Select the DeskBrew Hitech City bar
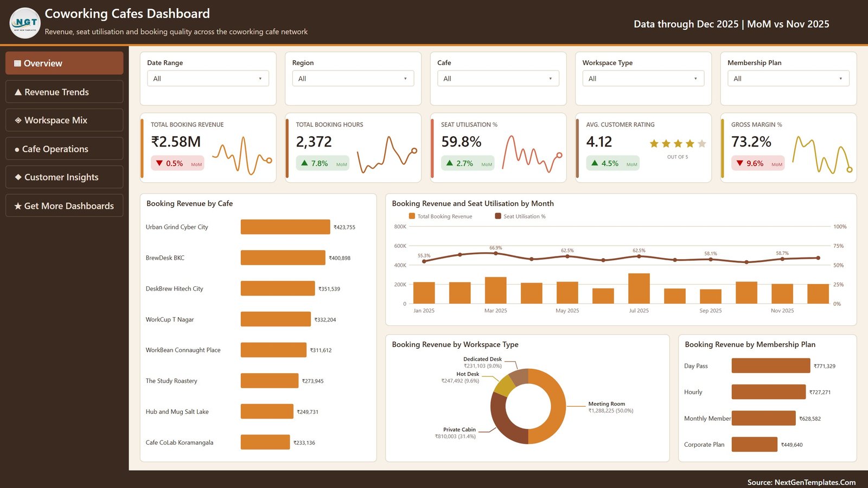This screenshot has width=868, height=488. (278, 288)
